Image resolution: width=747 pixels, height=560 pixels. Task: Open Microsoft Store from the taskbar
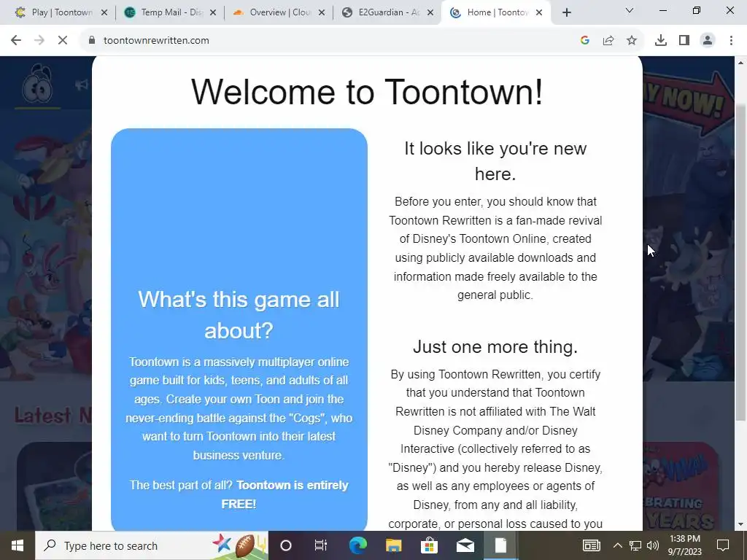point(429,545)
